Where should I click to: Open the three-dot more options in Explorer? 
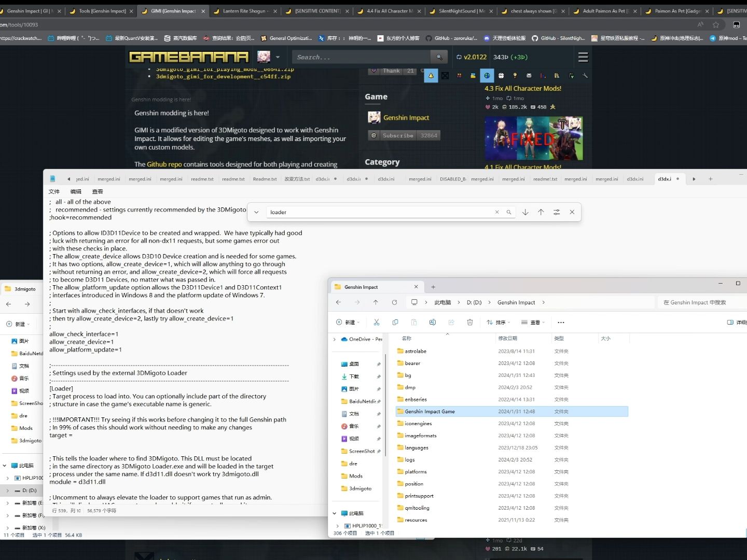[561, 323]
